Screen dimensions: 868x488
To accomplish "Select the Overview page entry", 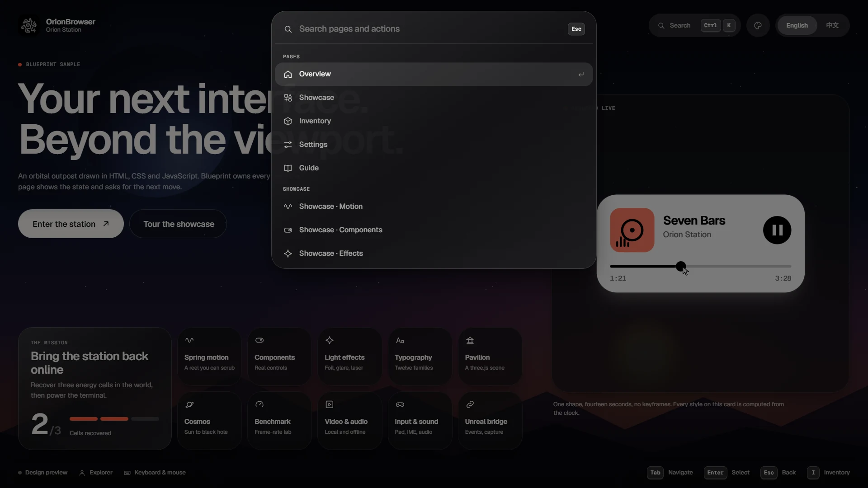I will [x=434, y=74].
